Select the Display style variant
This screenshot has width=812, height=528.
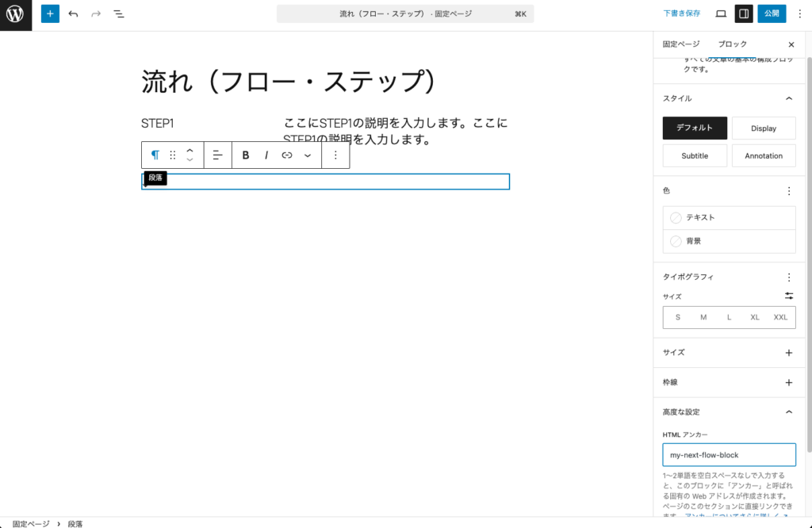[x=764, y=128]
